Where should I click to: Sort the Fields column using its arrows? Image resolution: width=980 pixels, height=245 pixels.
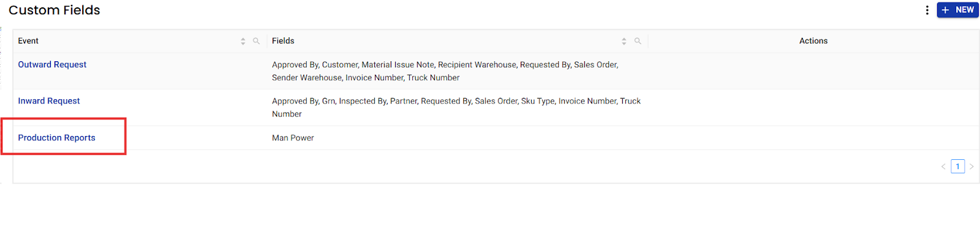[x=624, y=41]
